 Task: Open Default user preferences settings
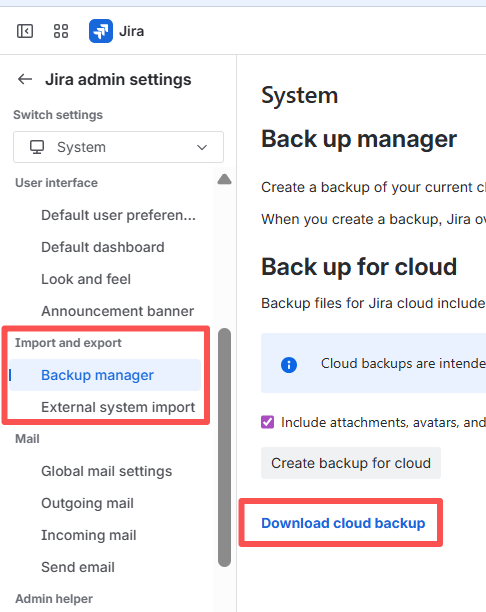pos(118,215)
